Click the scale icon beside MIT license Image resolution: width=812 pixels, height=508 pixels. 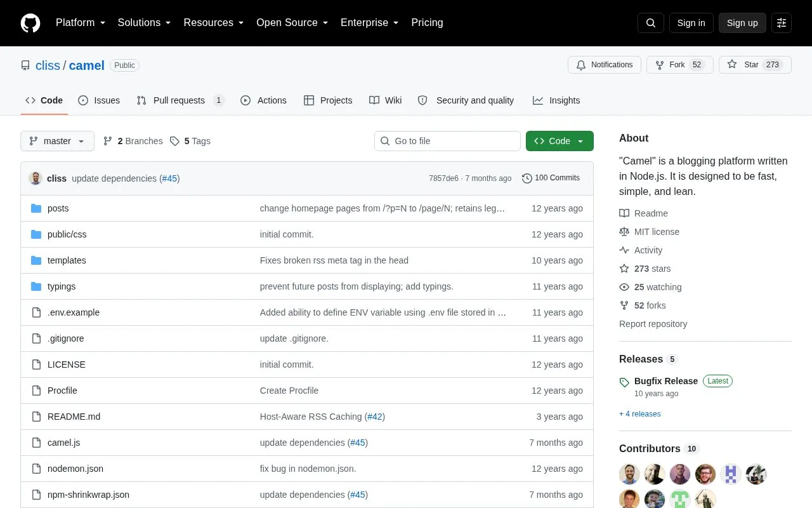click(x=624, y=232)
